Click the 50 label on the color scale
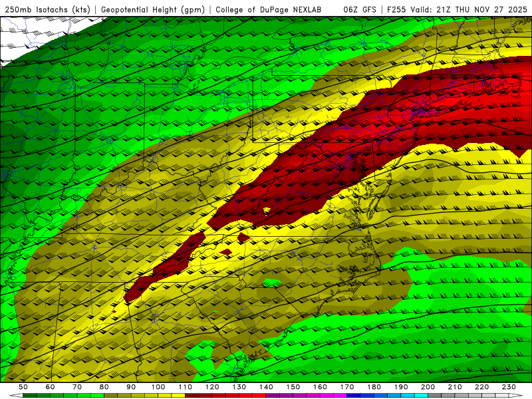 [23, 387]
